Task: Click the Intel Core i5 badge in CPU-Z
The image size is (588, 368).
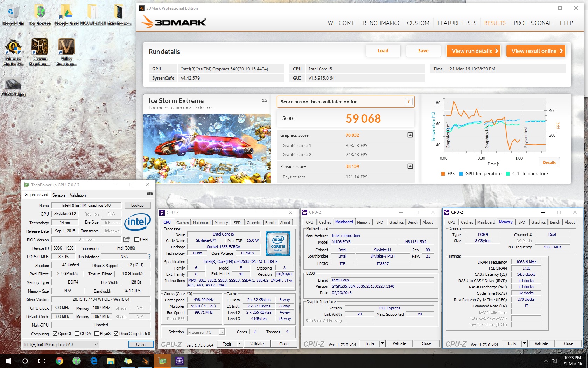Action: pyautogui.click(x=278, y=244)
